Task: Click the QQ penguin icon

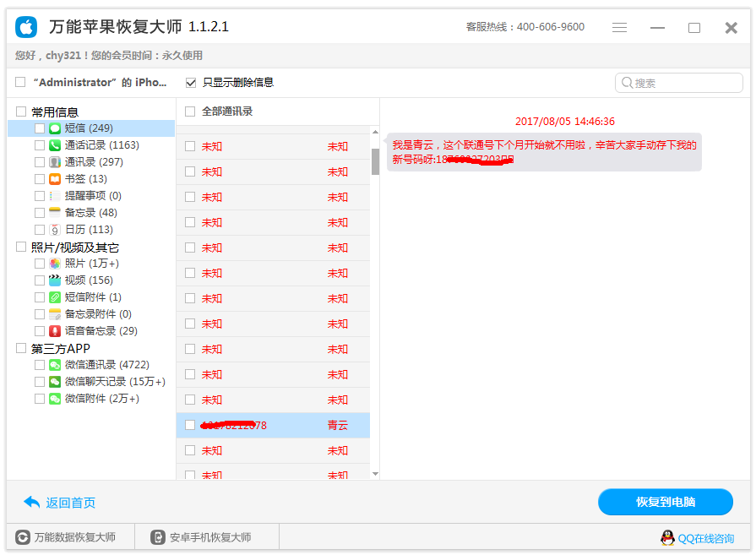Action: tap(668, 537)
